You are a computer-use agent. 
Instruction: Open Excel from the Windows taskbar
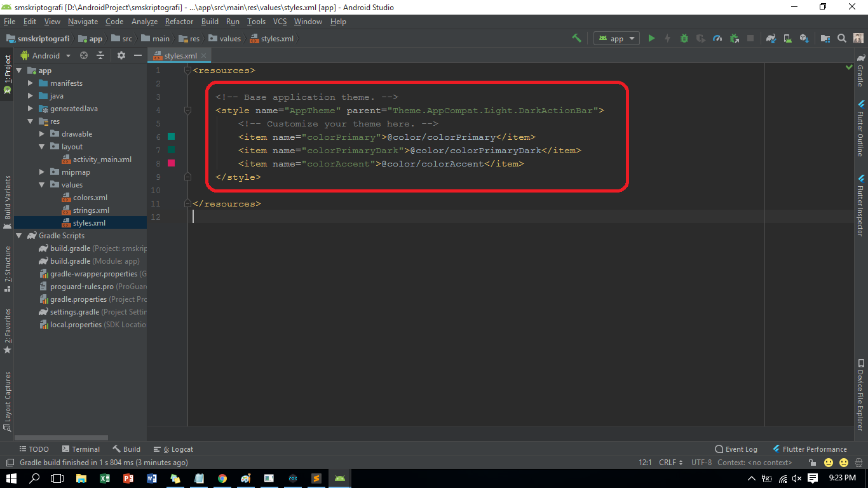pos(104,478)
